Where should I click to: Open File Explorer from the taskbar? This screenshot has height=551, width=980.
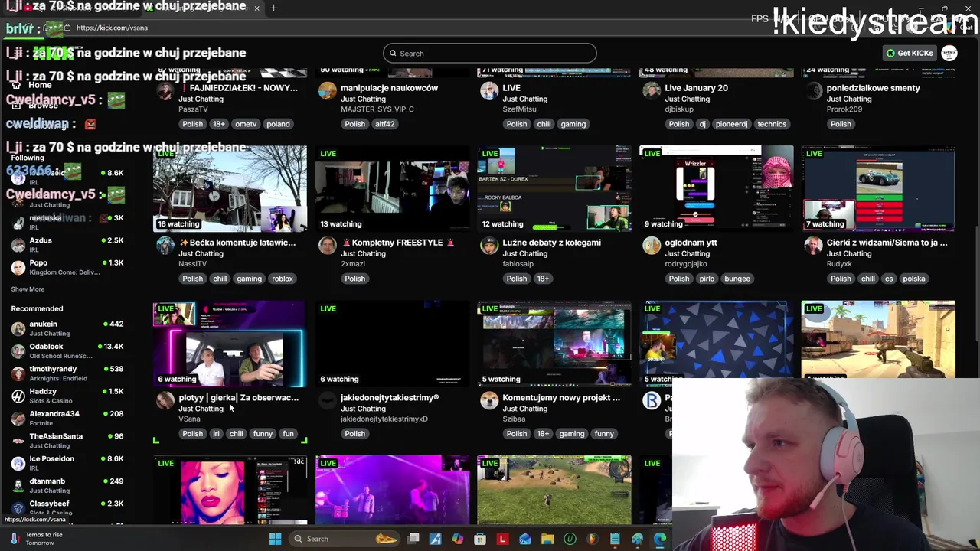click(547, 539)
